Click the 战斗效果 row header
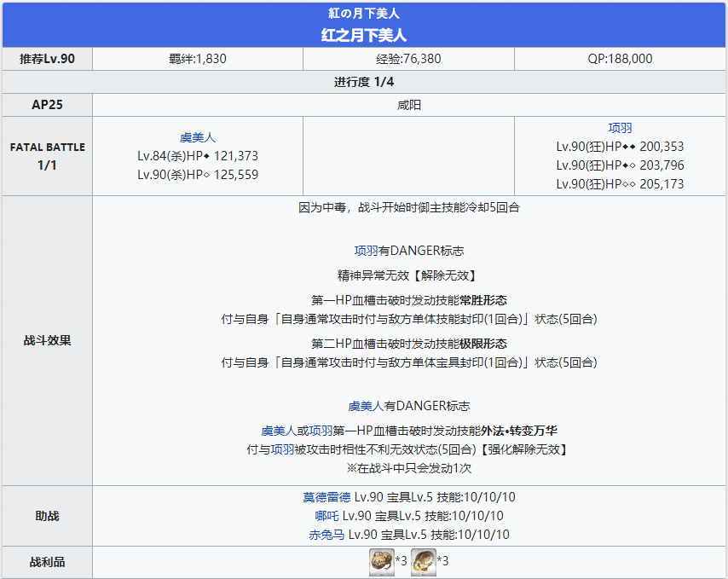The width and height of the screenshot is (728, 579). click(x=48, y=341)
